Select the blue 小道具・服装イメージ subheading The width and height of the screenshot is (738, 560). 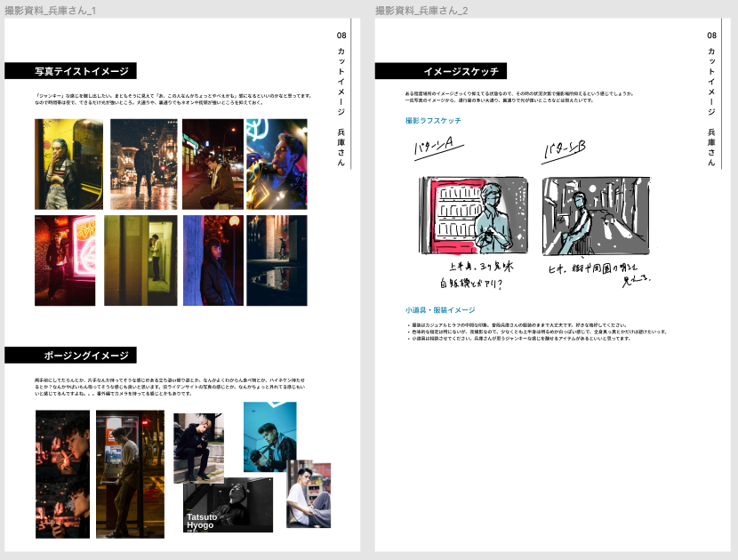click(439, 310)
